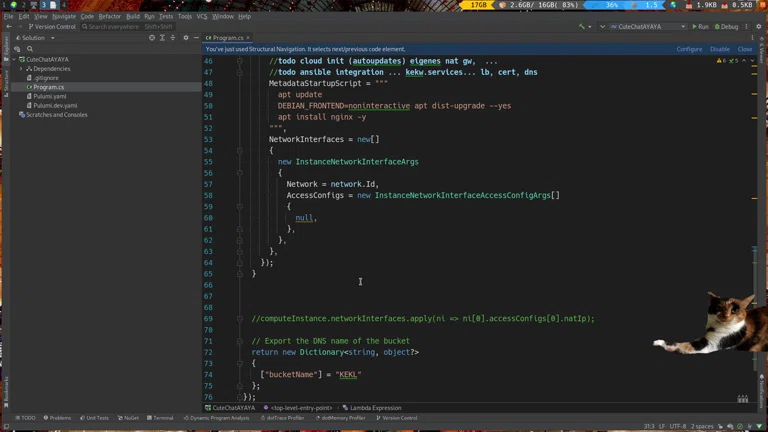Jump to next highlighted error arrow
768x432 pixels.
752,61
